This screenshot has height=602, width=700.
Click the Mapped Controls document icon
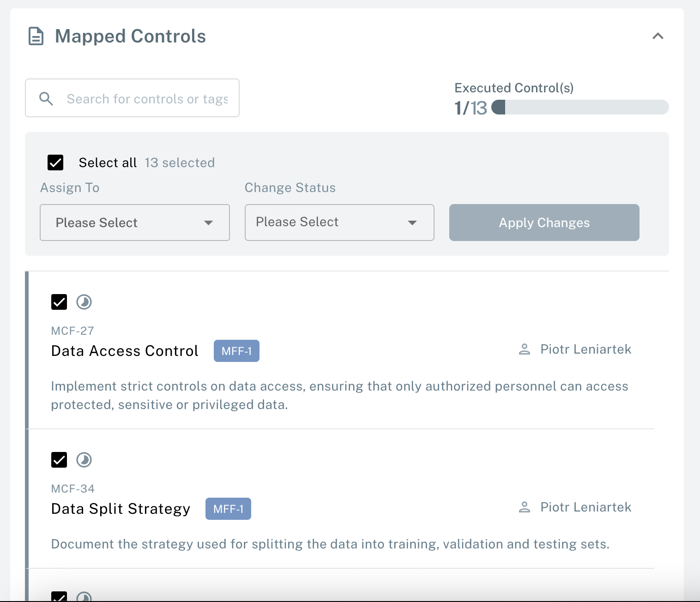[36, 36]
